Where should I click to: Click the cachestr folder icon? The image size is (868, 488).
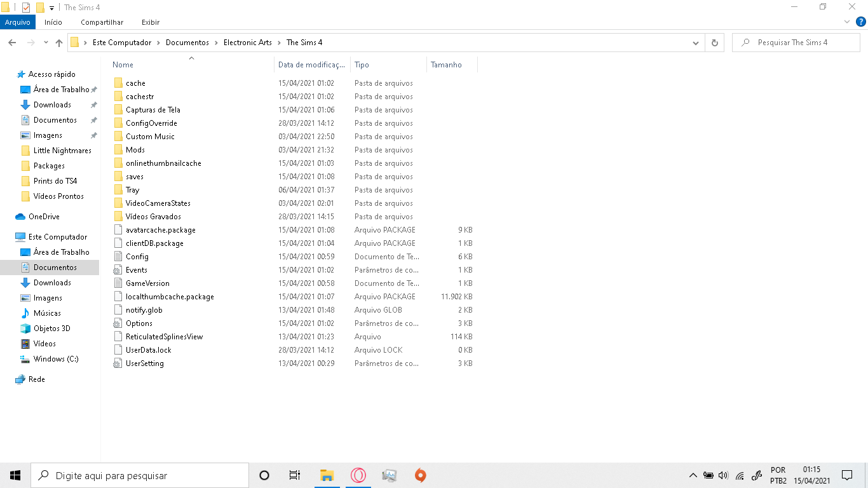pyautogui.click(x=118, y=97)
